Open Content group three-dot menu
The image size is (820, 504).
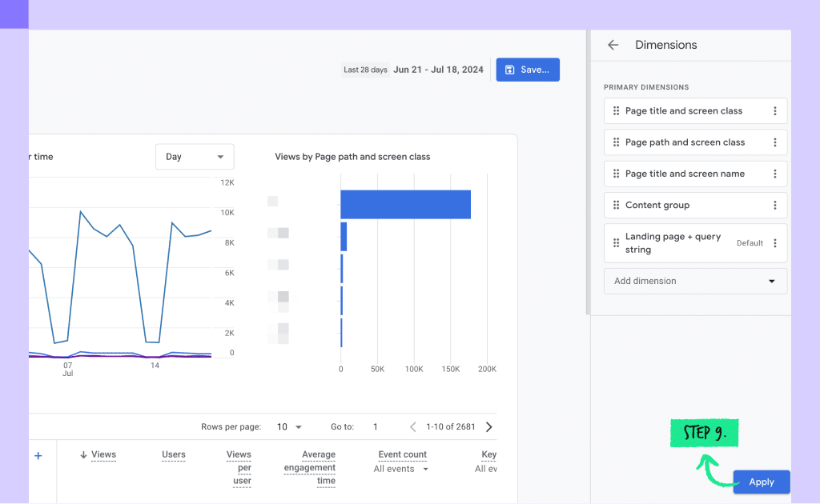775,205
